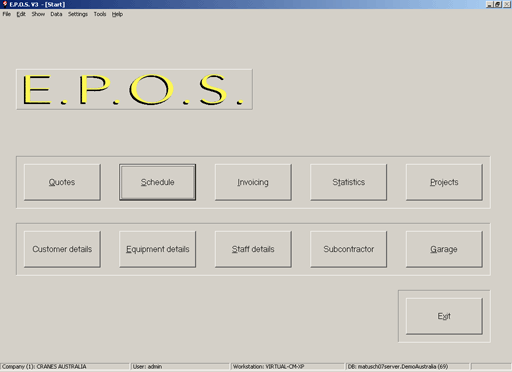512x372 pixels.
Task: Open the File menu
Action: [x=7, y=14]
